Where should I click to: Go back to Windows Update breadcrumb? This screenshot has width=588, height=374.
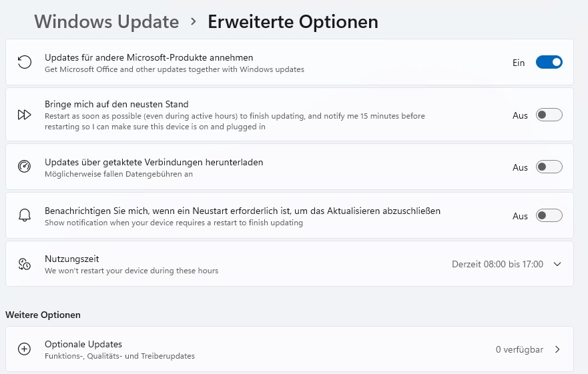107,22
